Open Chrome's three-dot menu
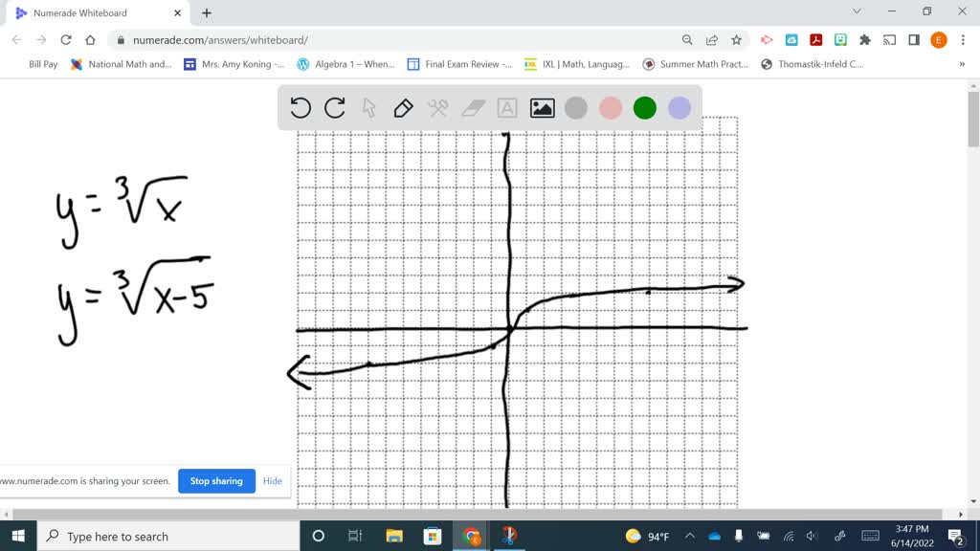This screenshot has height=551, width=980. click(962, 40)
